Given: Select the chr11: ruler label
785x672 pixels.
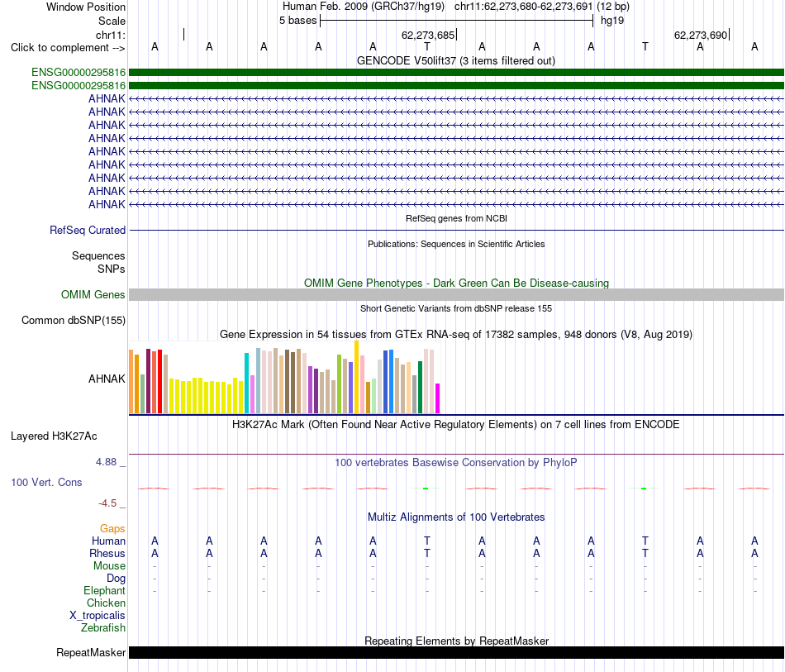Looking at the screenshot, I should pyautogui.click(x=110, y=35).
